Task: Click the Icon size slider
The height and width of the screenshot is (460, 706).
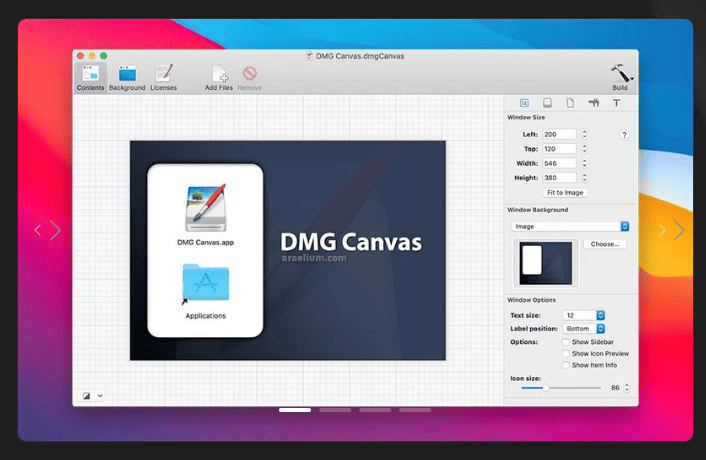Action: tap(561, 388)
